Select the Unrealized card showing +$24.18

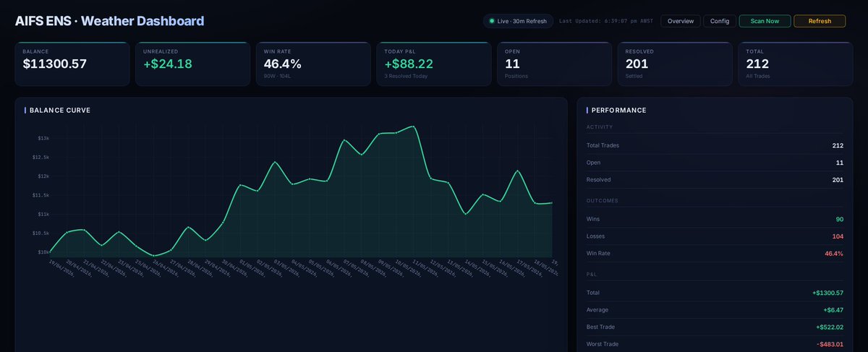tap(192, 64)
